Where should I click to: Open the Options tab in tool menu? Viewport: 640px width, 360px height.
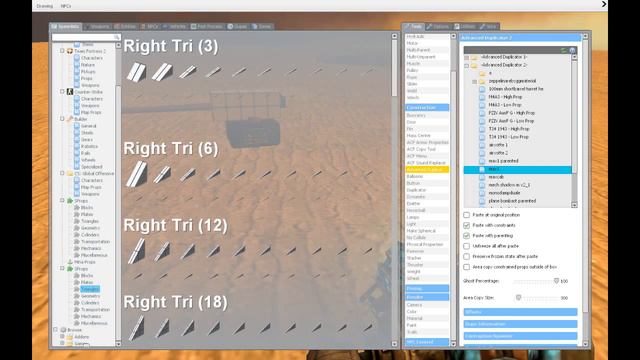click(438, 27)
